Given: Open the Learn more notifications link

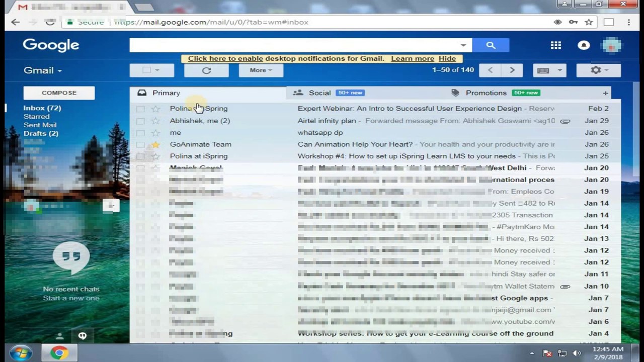Looking at the screenshot, I should coord(413,59).
